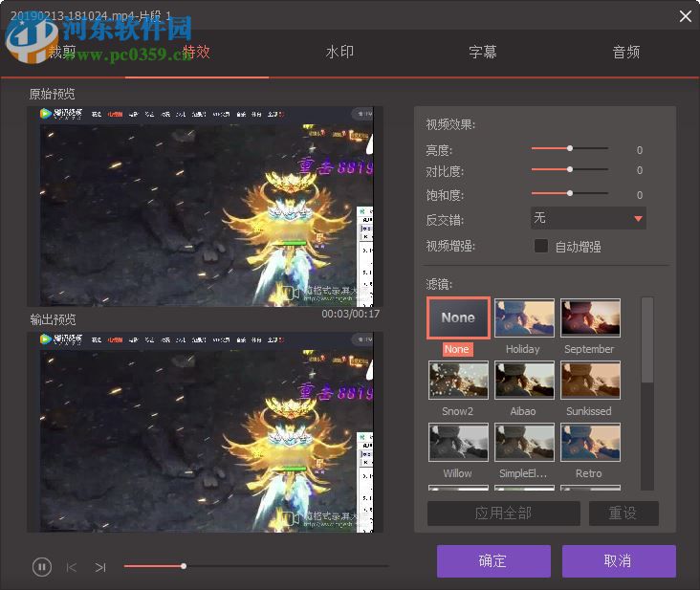Adjust the 对比度 contrast slider

point(570,169)
